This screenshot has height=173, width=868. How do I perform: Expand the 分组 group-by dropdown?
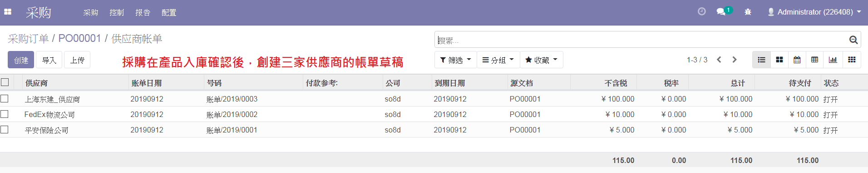click(498, 60)
